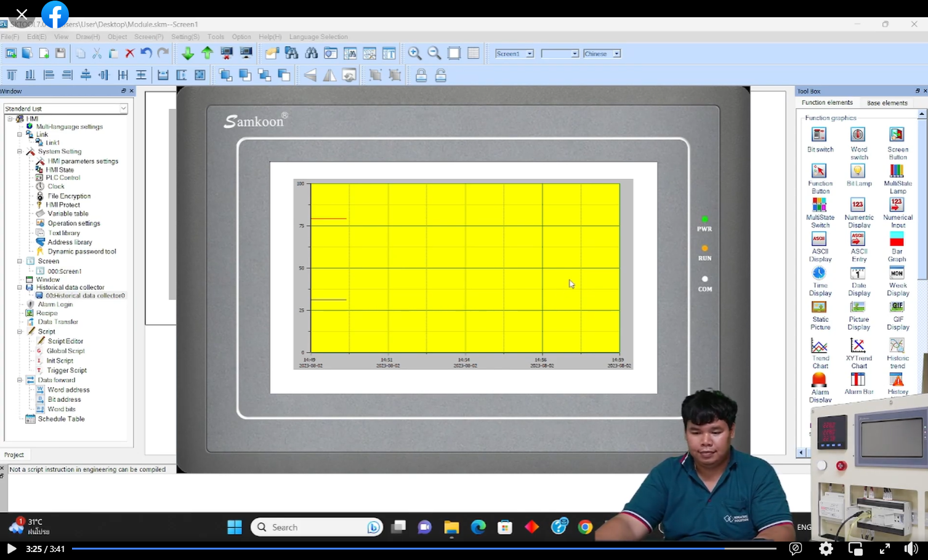Viewport: 928px width, 560px height.
Task: Select Schedule Table in the tree
Action: pyautogui.click(x=61, y=419)
